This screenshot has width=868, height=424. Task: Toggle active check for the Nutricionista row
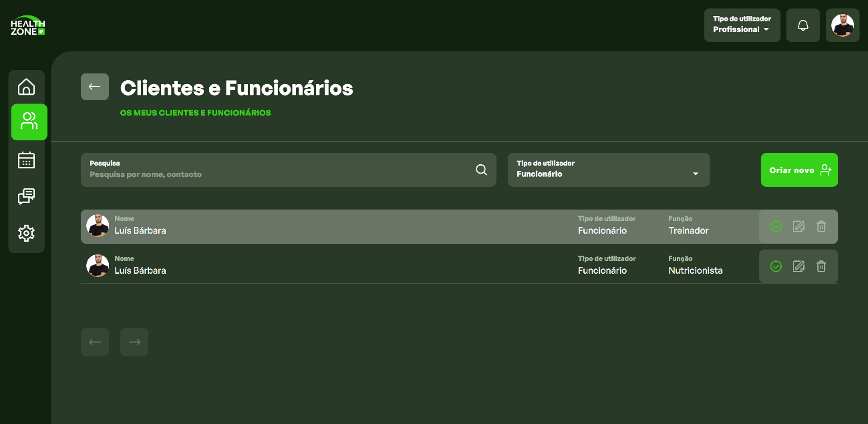(x=776, y=266)
